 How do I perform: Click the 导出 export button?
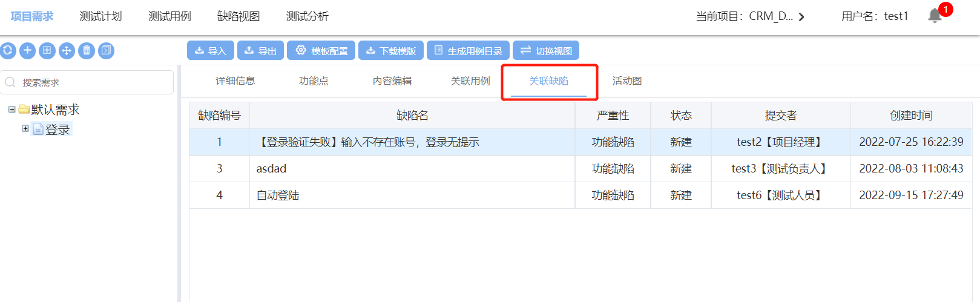pos(260,51)
